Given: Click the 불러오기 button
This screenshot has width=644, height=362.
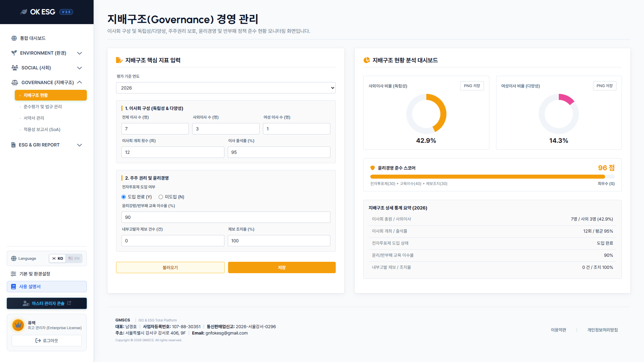Looking at the screenshot, I should point(170,267).
